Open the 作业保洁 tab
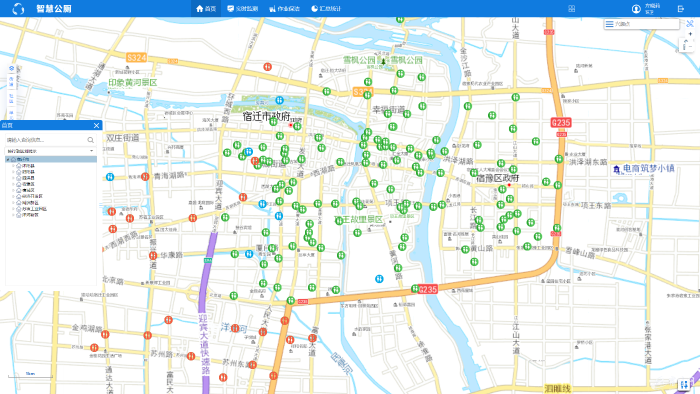The width and height of the screenshot is (700, 394). [284, 8]
